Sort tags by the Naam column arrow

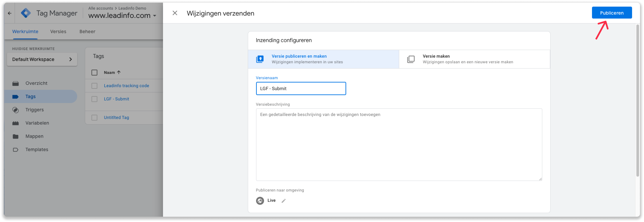point(119,72)
